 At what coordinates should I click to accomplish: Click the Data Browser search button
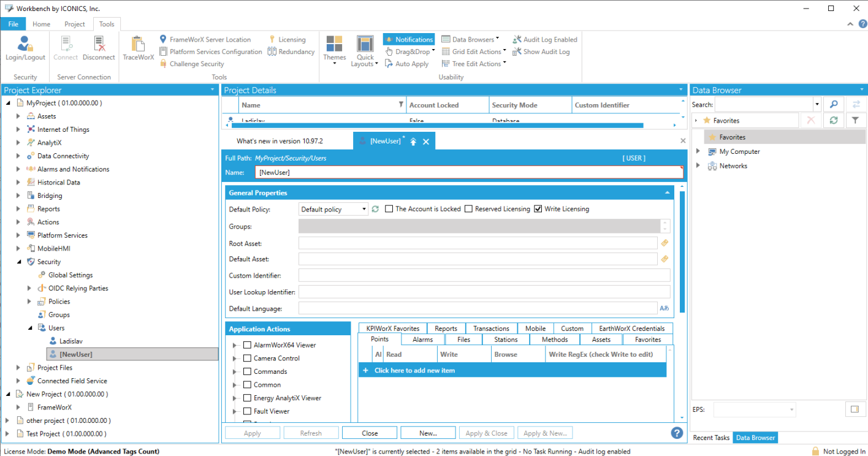click(x=833, y=104)
